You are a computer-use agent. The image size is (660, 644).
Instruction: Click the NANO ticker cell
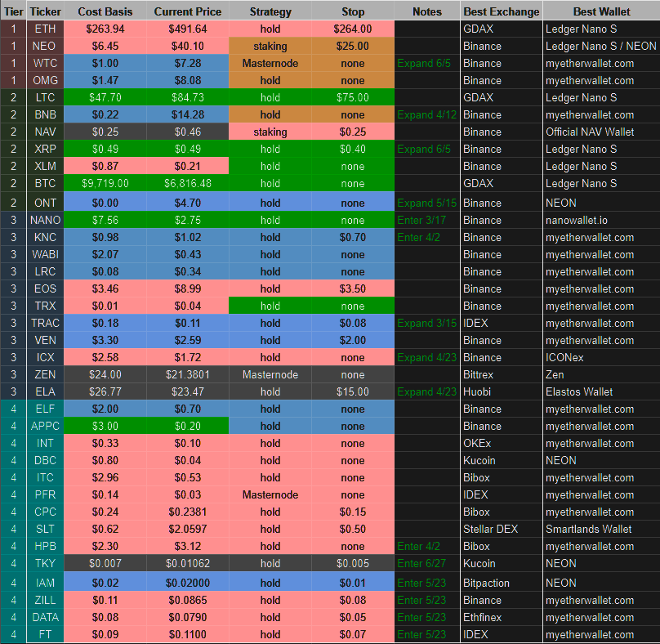[45, 221]
